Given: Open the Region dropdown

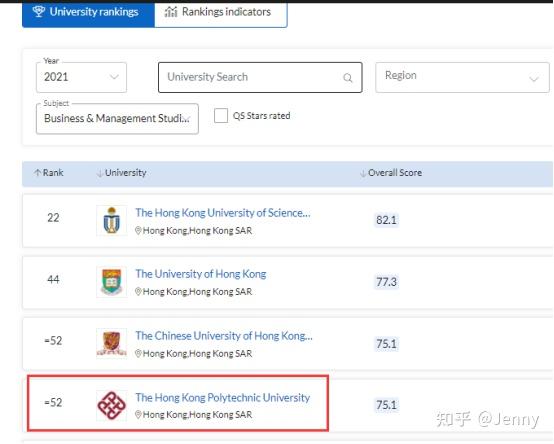Looking at the screenshot, I should (462, 77).
